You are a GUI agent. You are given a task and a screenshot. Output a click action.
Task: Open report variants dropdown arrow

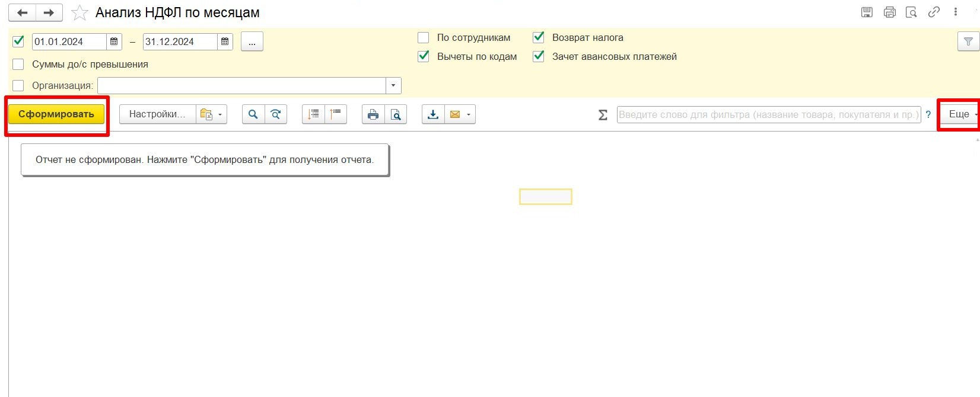pos(220,114)
